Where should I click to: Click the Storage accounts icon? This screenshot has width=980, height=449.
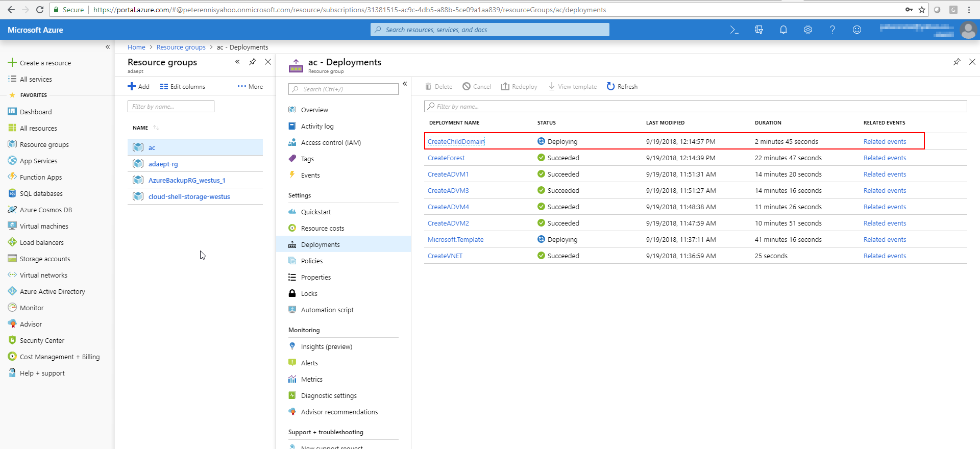click(x=12, y=259)
